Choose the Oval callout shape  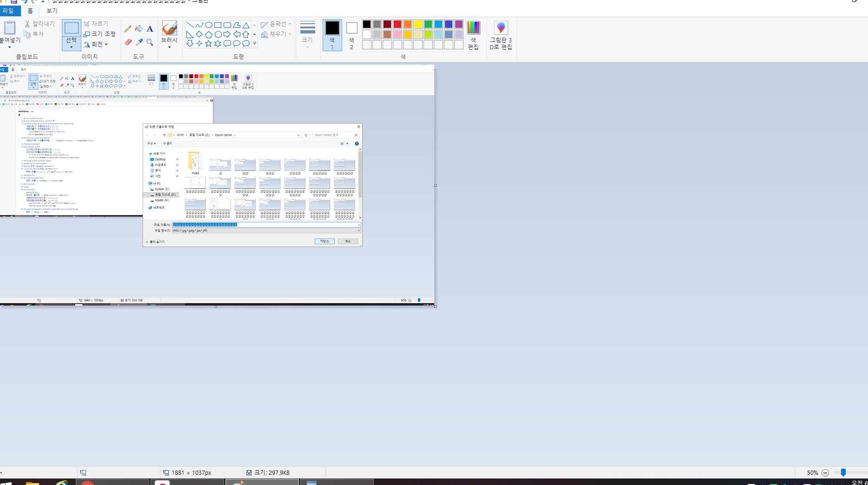[236, 43]
